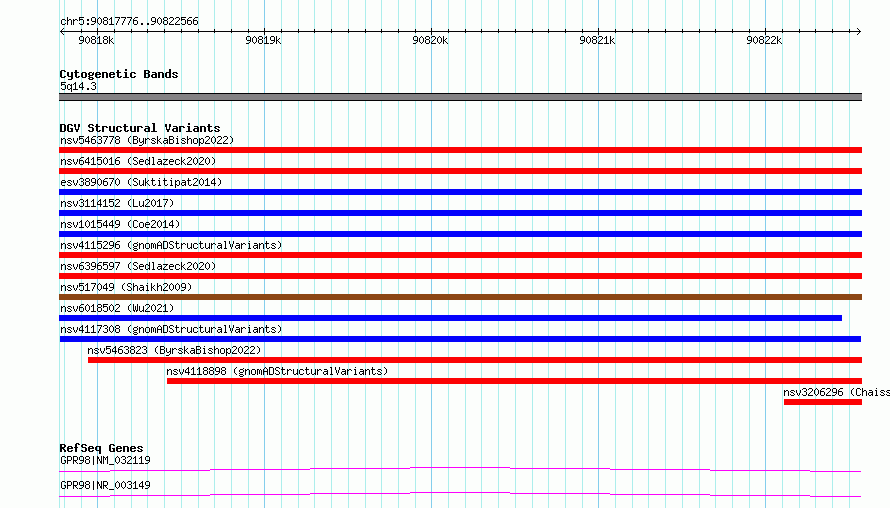Image resolution: width=890 pixels, height=508 pixels.
Task: Click the nsv6396597 (Sedlazeck2020) label
Action: (x=138, y=266)
